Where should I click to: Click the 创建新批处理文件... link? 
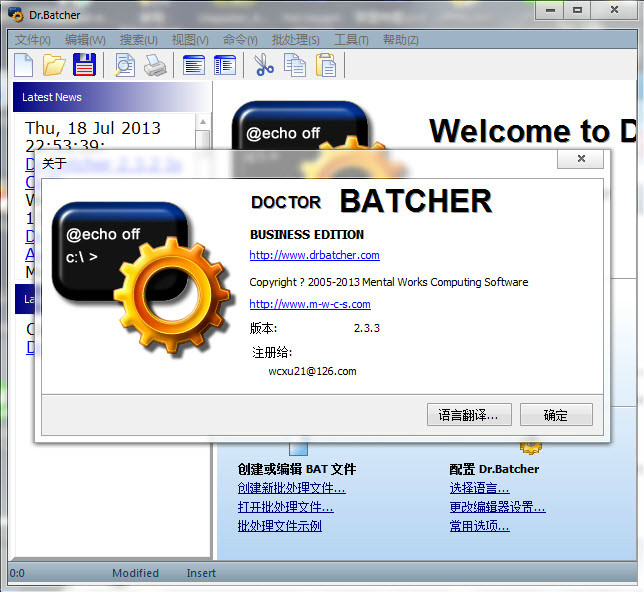(x=291, y=488)
